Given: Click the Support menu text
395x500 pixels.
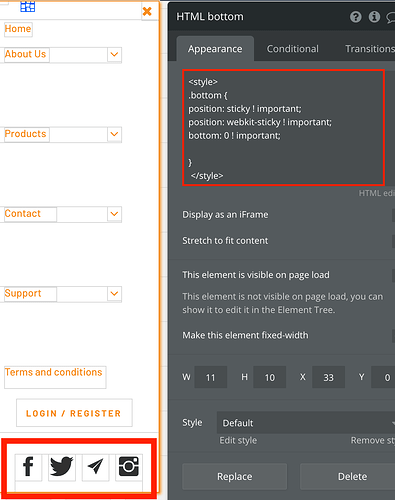Looking at the screenshot, I should 23,293.
